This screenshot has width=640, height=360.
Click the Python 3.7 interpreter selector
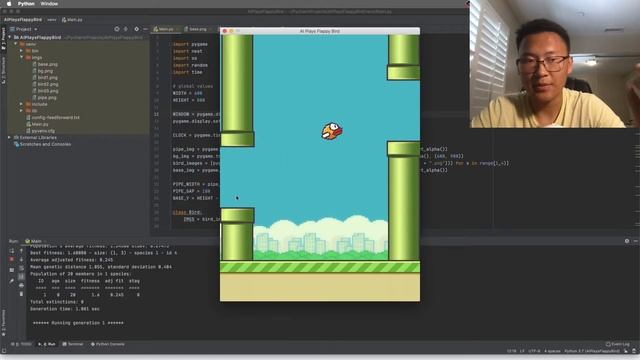click(592, 351)
